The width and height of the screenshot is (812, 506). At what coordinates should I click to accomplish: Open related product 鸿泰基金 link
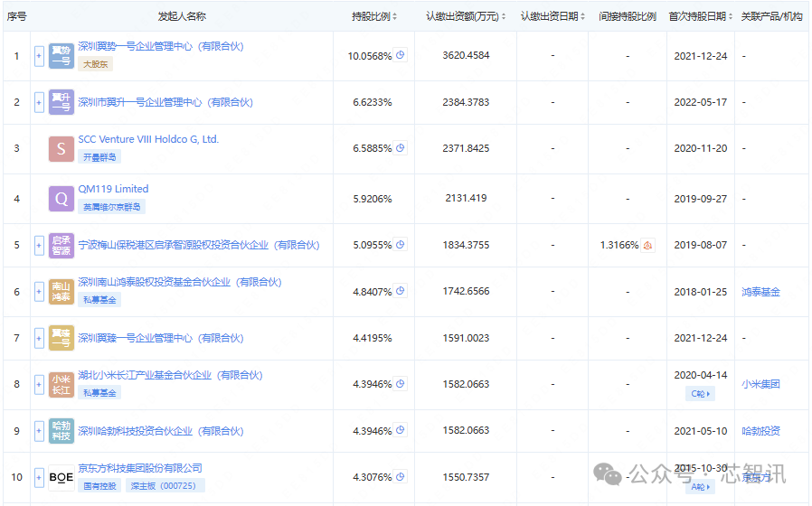pos(760,292)
